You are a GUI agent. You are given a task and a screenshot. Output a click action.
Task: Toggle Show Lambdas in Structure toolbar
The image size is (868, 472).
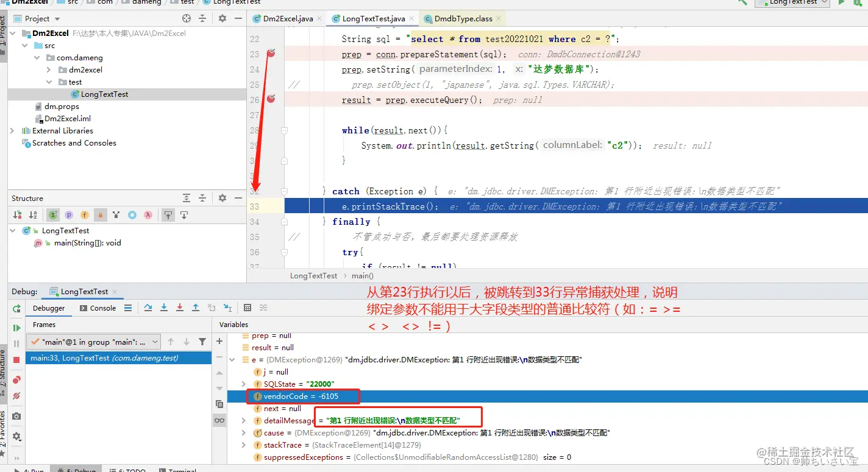(148, 215)
